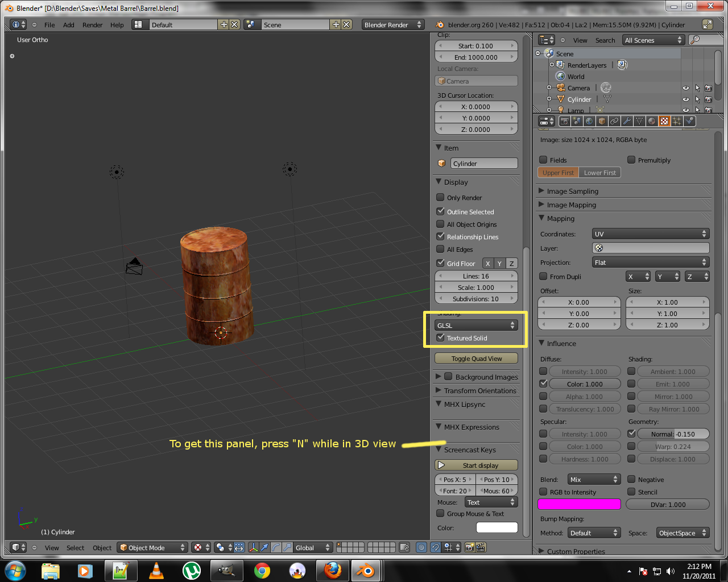The width and height of the screenshot is (728, 582).
Task: Click Start display in Screencast Keys
Action: pyautogui.click(x=476, y=465)
